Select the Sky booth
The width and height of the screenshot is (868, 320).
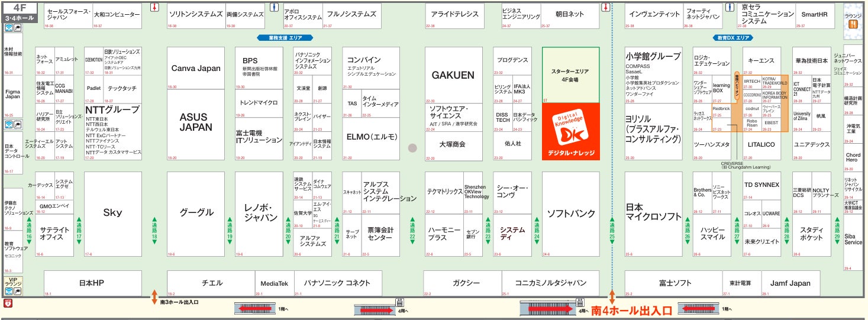click(112, 214)
